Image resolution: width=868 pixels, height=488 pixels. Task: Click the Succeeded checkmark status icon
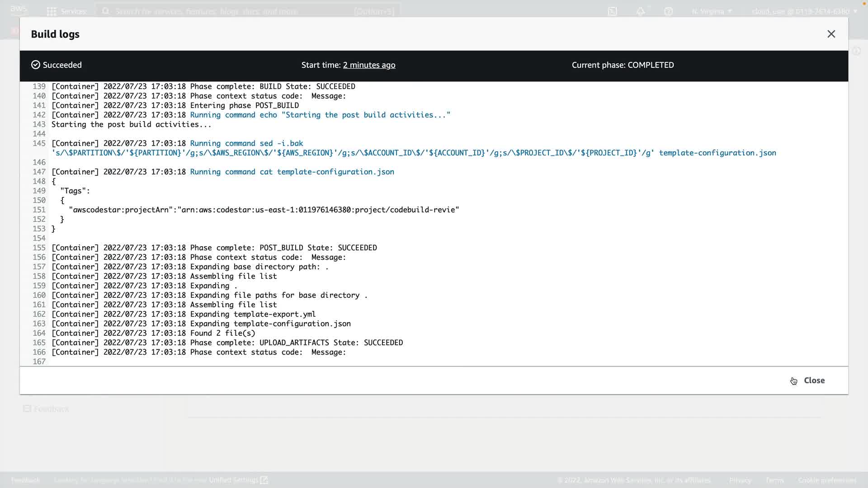coord(36,65)
